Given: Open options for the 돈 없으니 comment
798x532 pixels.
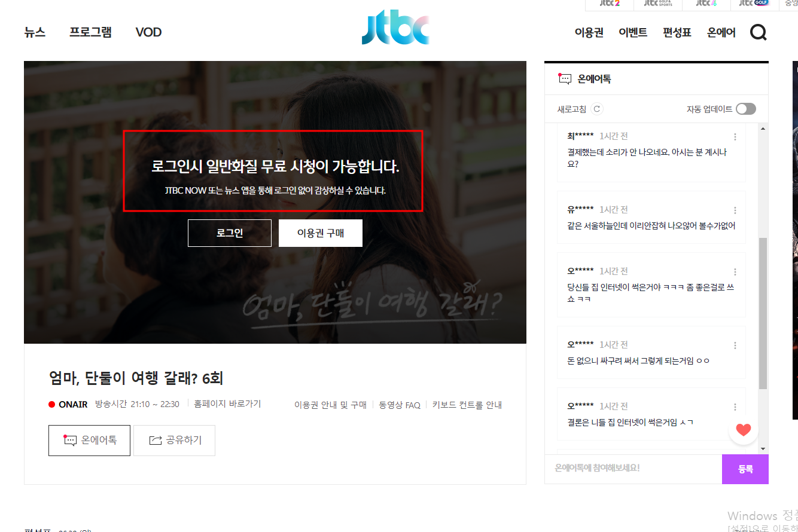Looking at the screenshot, I should click(x=735, y=346).
